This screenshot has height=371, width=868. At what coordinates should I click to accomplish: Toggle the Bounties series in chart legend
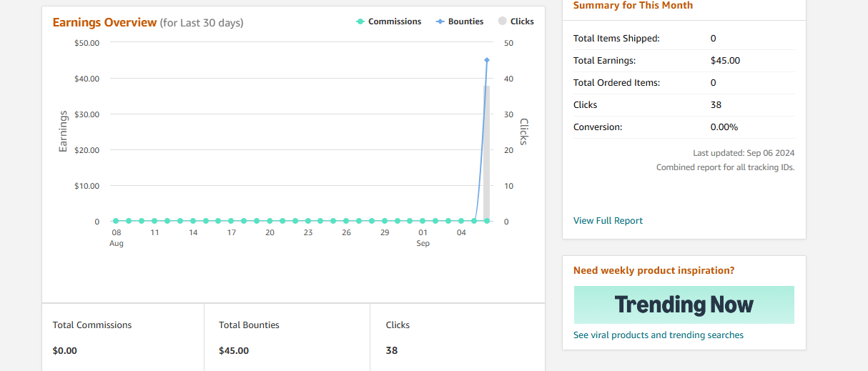(x=460, y=21)
